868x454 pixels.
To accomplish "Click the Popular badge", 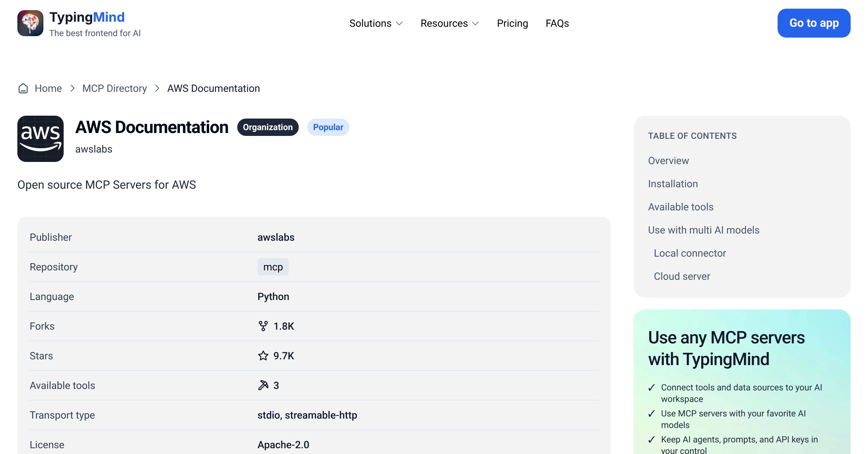I will (x=328, y=127).
